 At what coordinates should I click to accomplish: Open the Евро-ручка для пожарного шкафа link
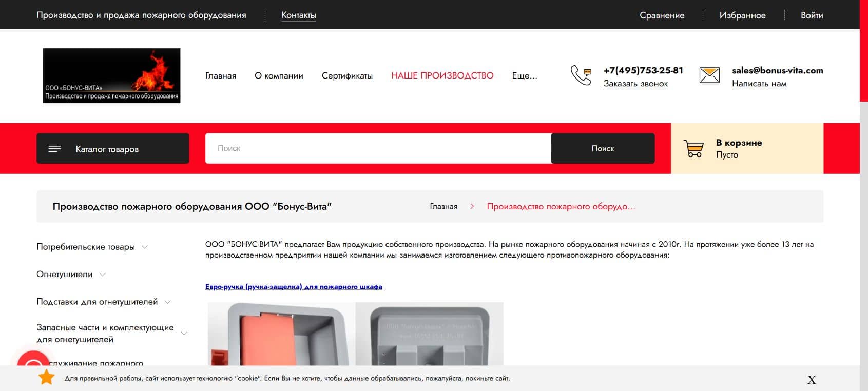point(294,287)
